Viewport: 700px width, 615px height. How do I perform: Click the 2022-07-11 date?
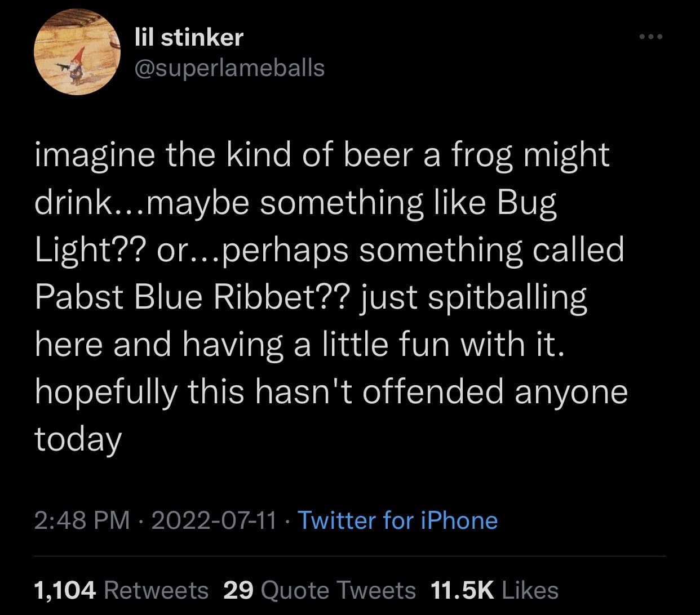pos(214,520)
